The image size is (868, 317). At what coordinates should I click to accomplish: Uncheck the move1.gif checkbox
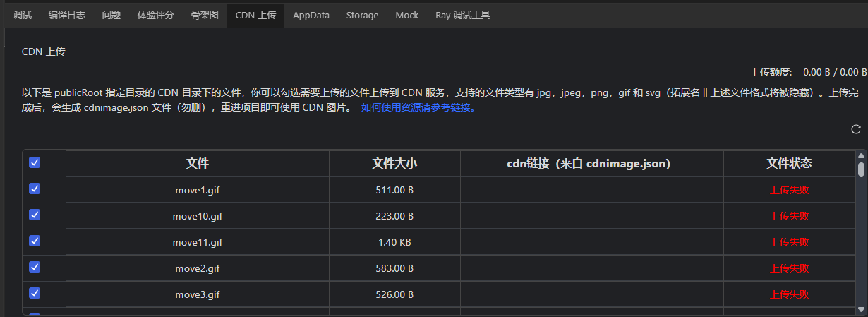coord(35,189)
